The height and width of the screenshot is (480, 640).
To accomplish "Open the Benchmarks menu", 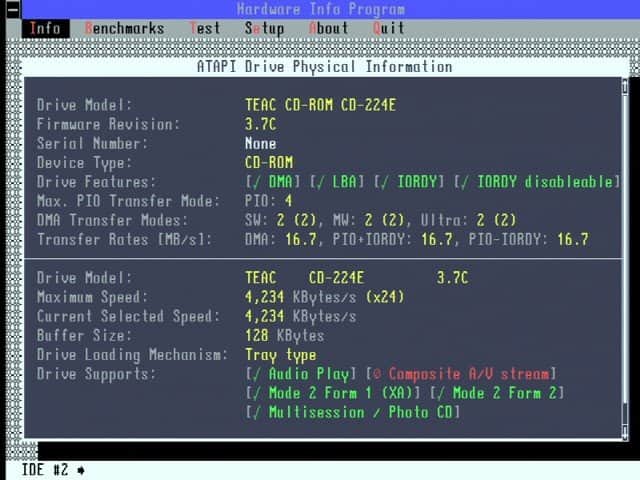I will tap(124, 29).
